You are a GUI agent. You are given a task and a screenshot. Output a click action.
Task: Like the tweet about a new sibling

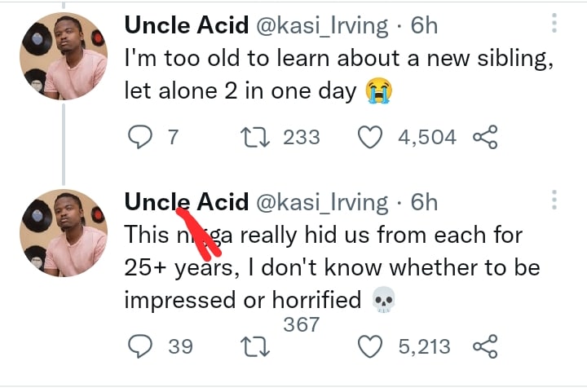tap(371, 138)
